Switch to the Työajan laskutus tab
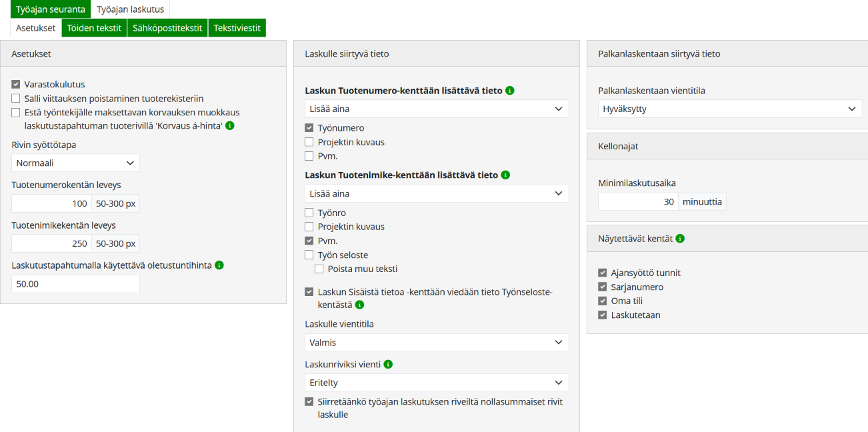868x432 pixels. tap(130, 9)
